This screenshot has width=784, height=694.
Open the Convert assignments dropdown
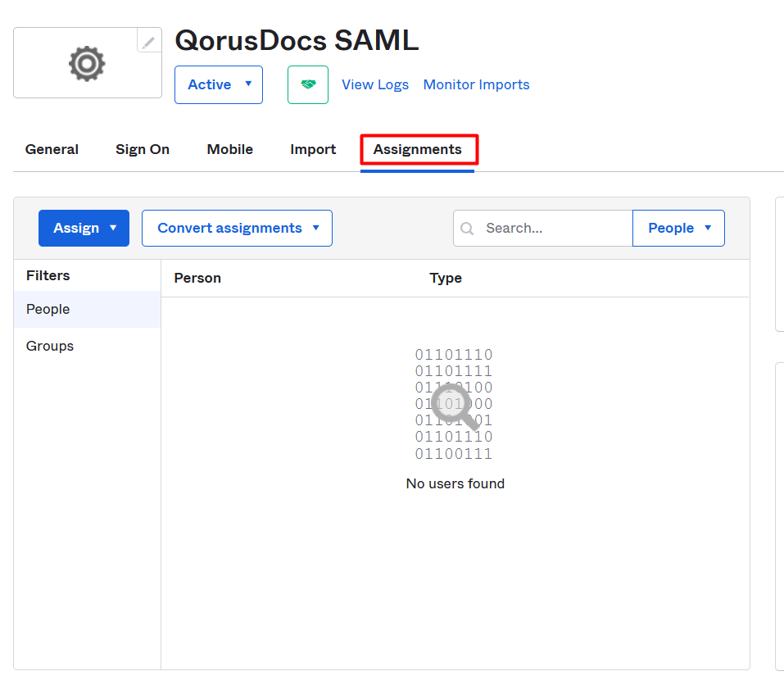237,229
